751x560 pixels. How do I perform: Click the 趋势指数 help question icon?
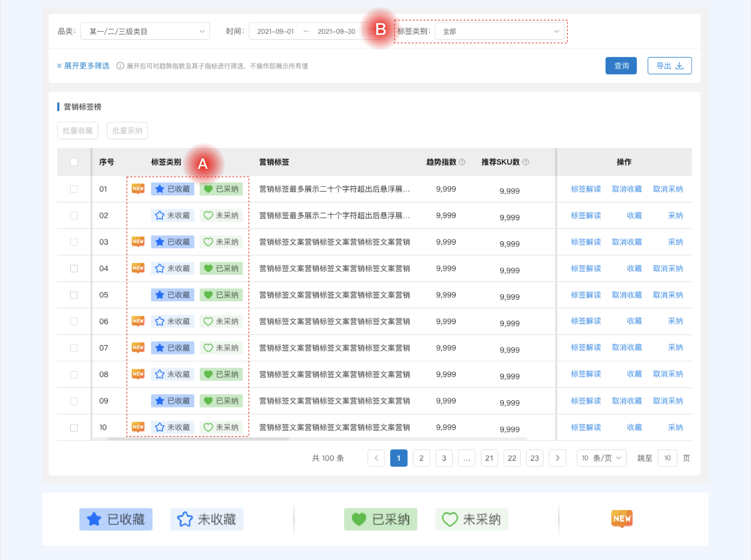click(462, 162)
